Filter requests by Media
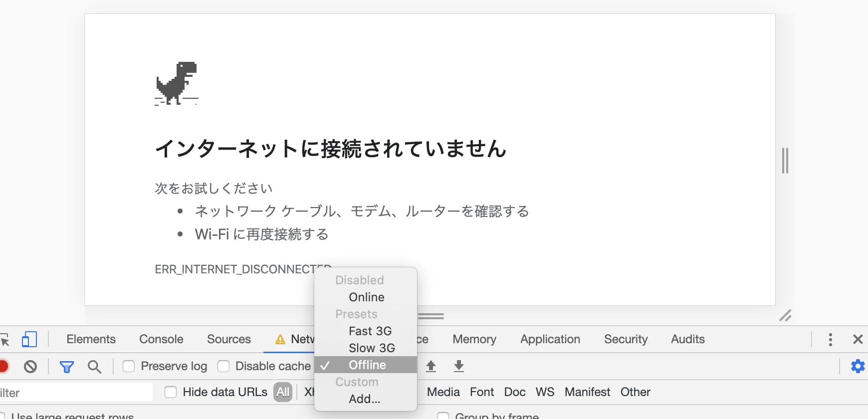The width and height of the screenshot is (868, 419). coord(443,392)
